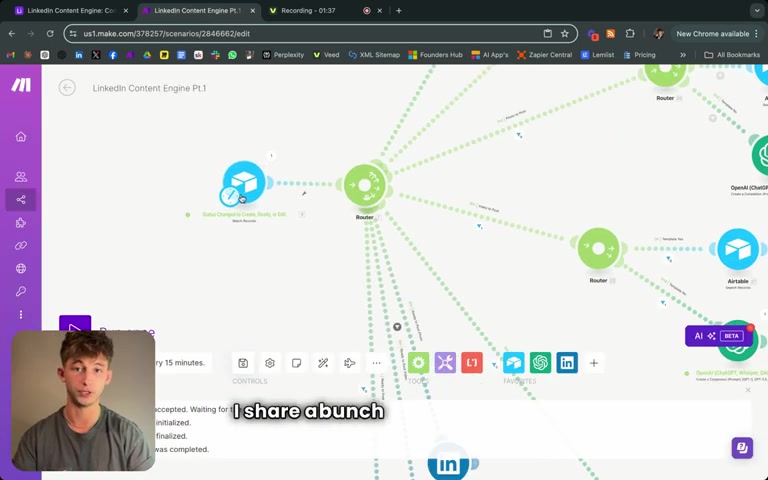Open the Team section in Make sidebar

(21, 176)
